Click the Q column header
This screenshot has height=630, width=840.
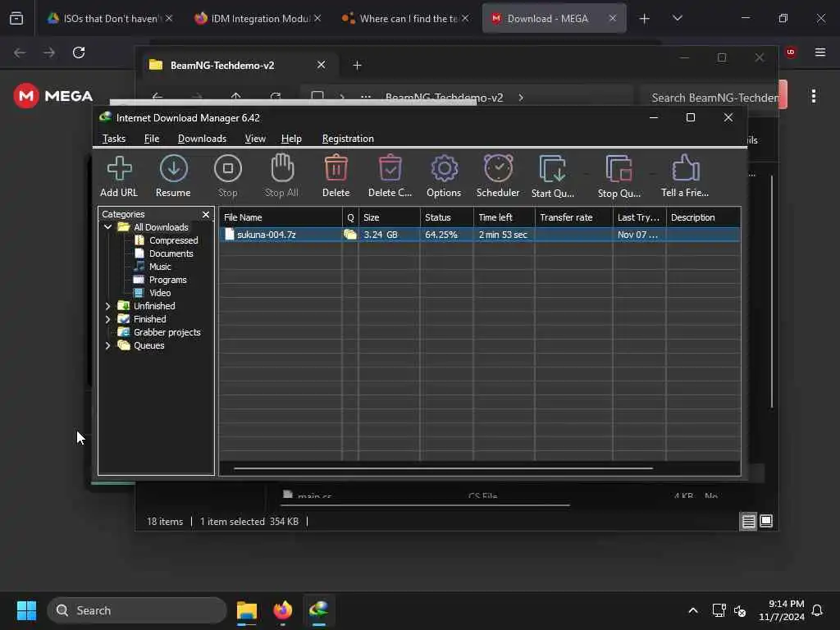click(x=350, y=217)
